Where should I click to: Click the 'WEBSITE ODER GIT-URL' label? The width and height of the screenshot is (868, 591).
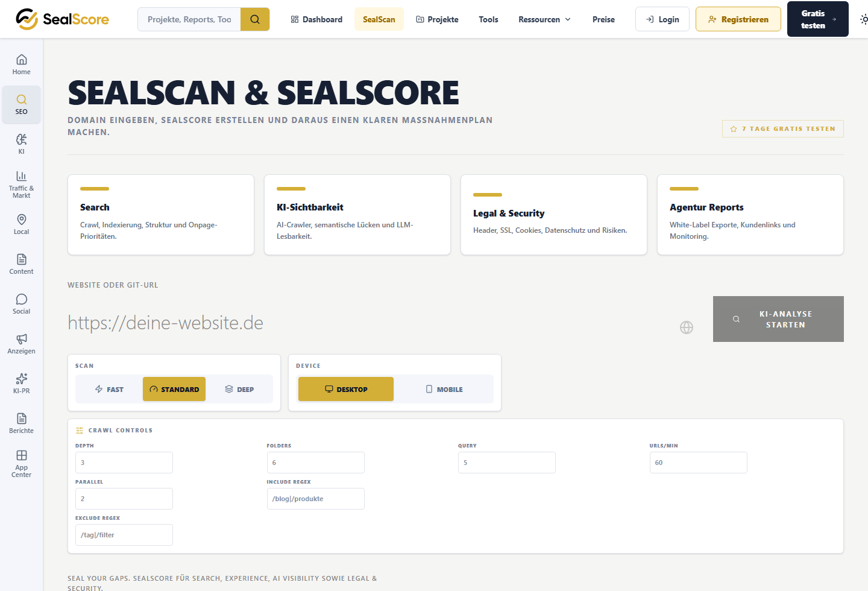click(113, 285)
